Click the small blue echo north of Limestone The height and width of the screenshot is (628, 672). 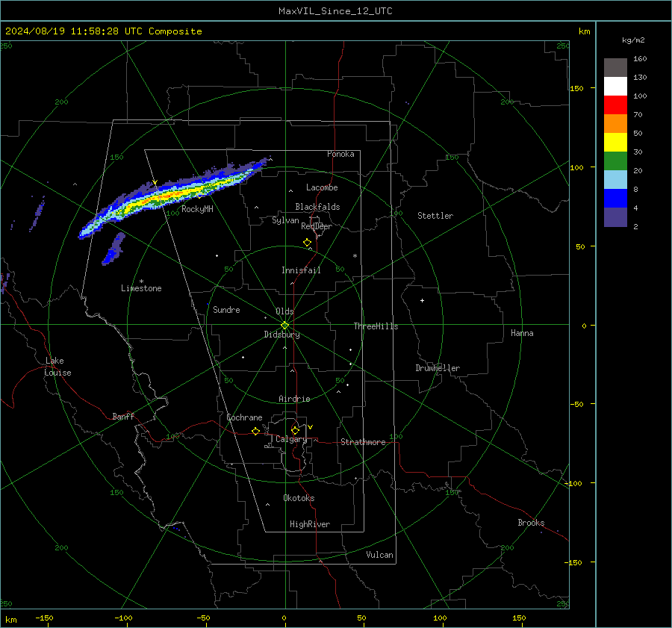[113, 249]
